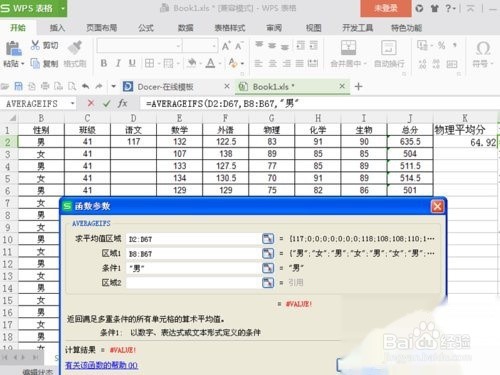Click the Redo arrow

click(x=99, y=87)
